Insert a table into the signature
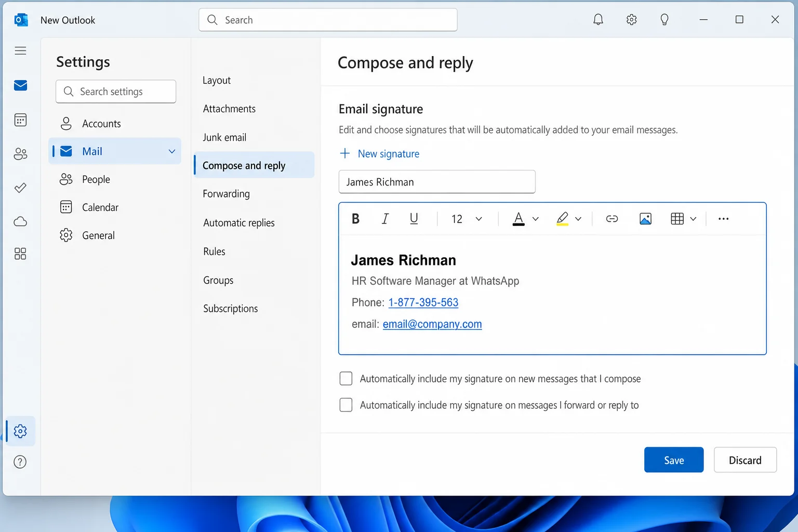 [x=677, y=219]
